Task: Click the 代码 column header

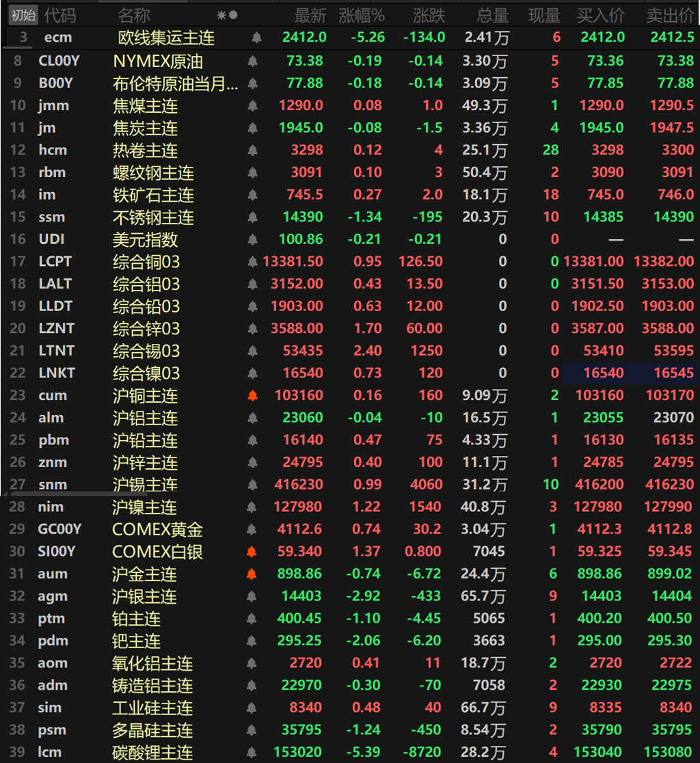Action: pyautogui.click(x=60, y=16)
